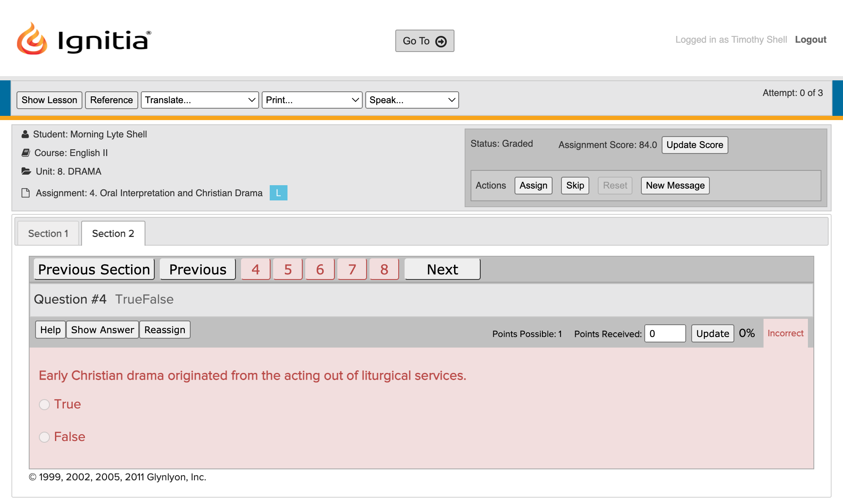Click the Incorrect status label
The width and height of the screenshot is (843, 504).
[786, 333]
